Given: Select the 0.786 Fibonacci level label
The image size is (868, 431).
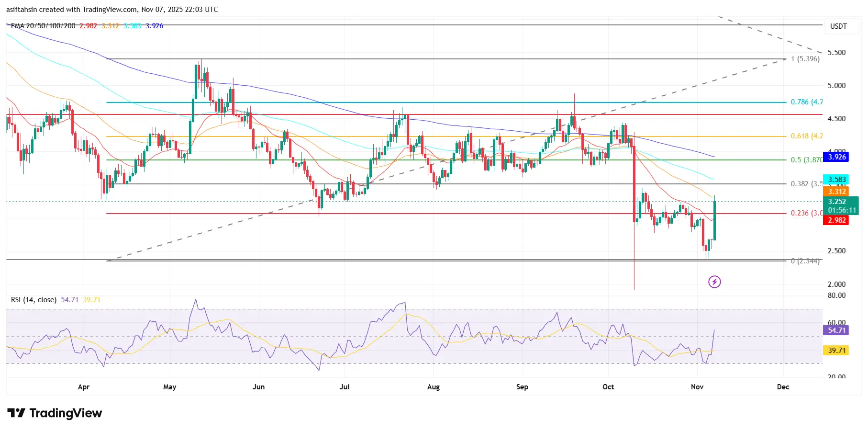Looking at the screenshot, I should click(x=806, y=102).
